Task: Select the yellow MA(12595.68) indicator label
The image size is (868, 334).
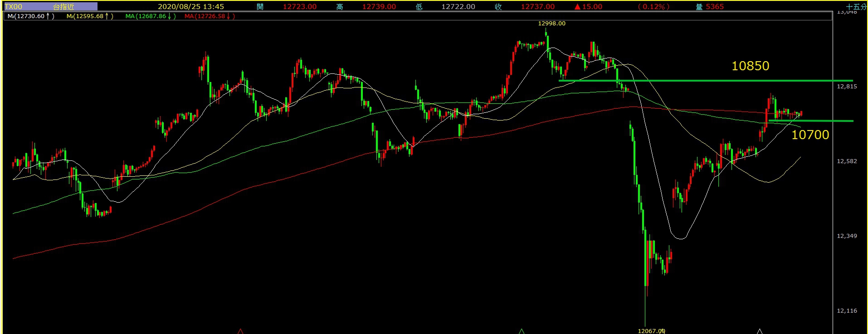Action: pos(90,16)
